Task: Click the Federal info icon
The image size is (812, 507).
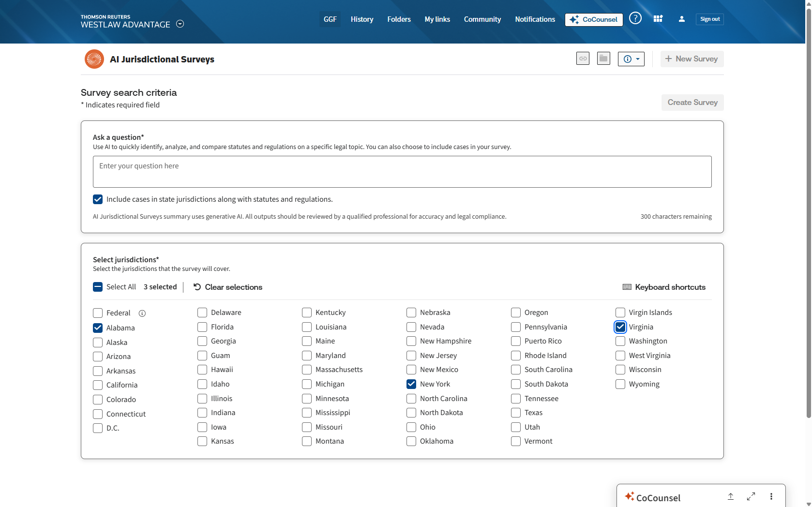Action: pos(142,313)
